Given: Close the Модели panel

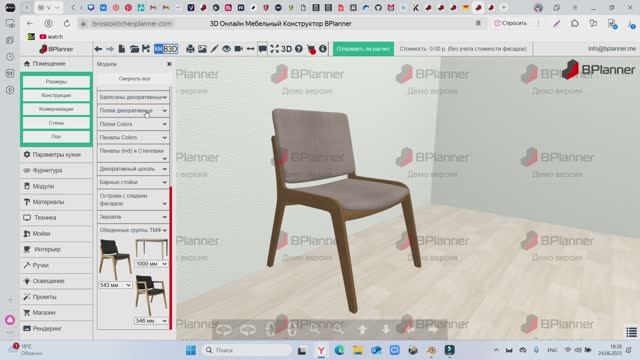Looking at the screenshot, I should pos(169,64).
